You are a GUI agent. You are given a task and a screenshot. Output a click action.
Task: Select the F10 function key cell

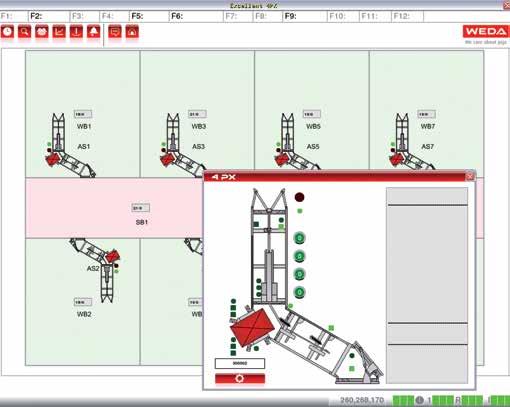343,16
